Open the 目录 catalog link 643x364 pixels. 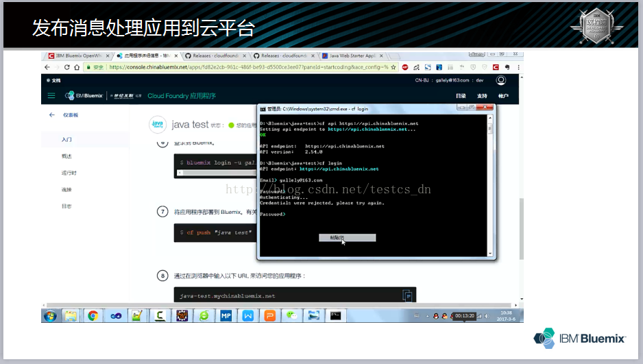(x=461, y=96)
